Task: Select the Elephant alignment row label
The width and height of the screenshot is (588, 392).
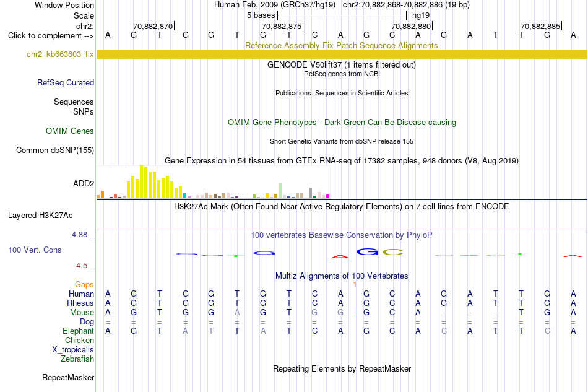Action: 78,331
